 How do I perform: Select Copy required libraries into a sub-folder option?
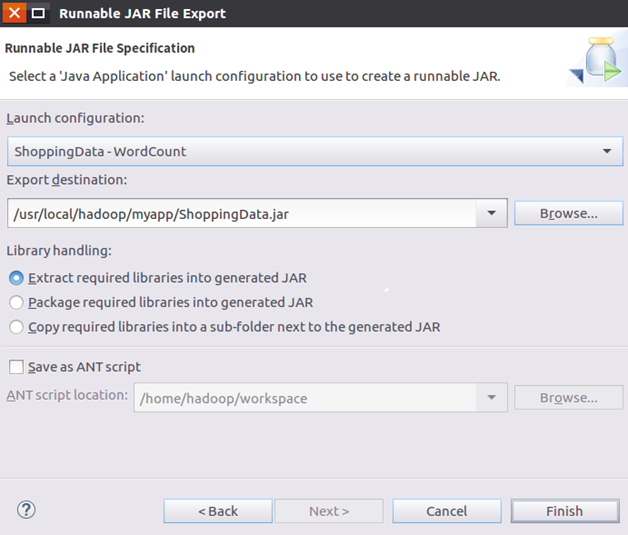[16, 327]
